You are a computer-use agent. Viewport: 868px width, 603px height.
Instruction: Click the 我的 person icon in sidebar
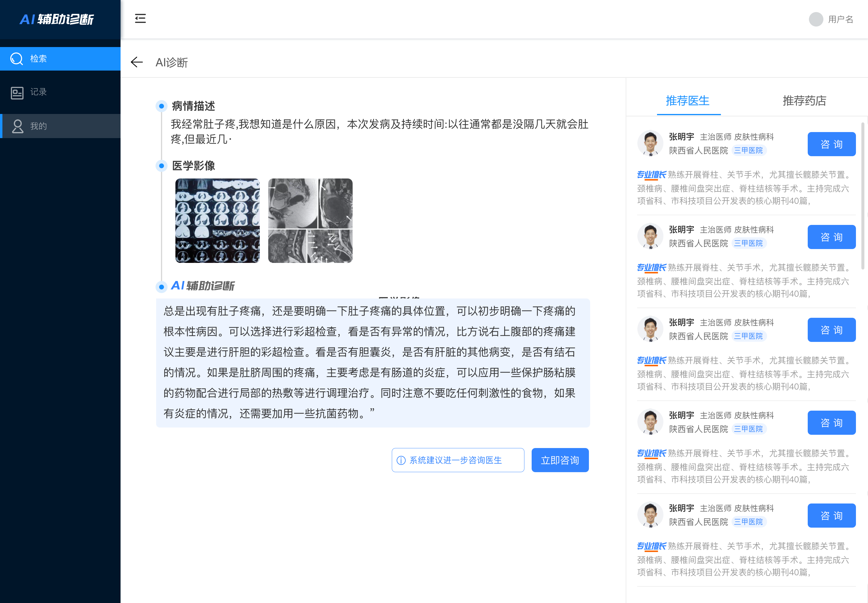[x=17, y=126]
